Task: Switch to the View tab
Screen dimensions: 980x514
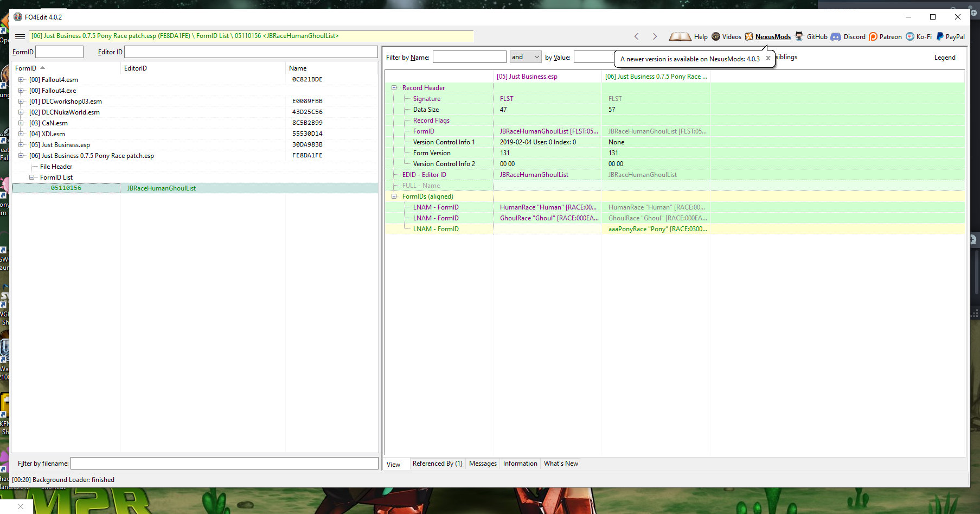Action: click(x=394, y=465)
